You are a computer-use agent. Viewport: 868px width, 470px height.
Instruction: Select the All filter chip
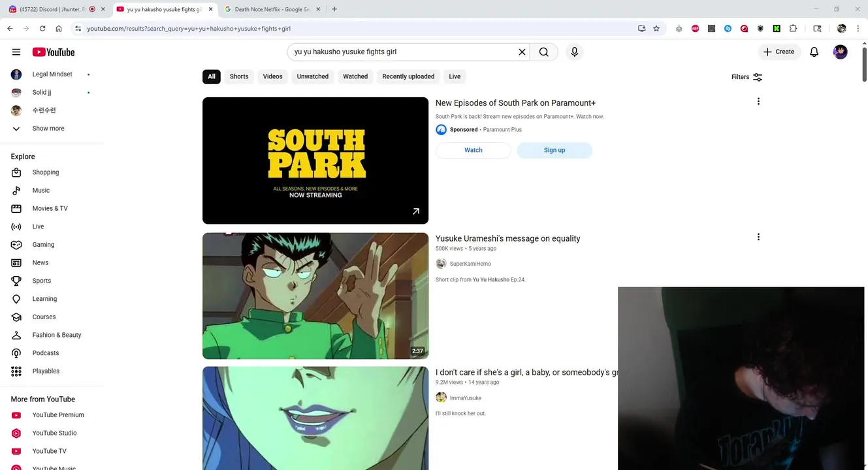[212, 76]
